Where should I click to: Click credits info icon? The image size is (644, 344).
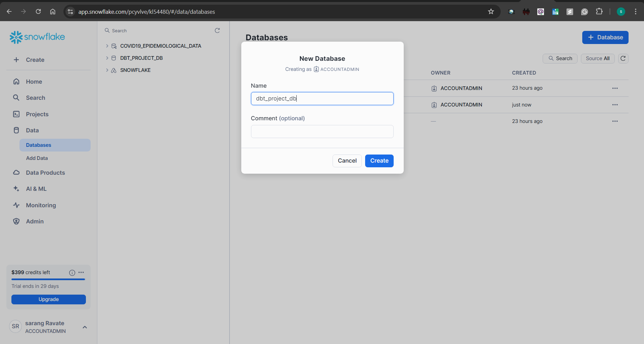(72, 273)
